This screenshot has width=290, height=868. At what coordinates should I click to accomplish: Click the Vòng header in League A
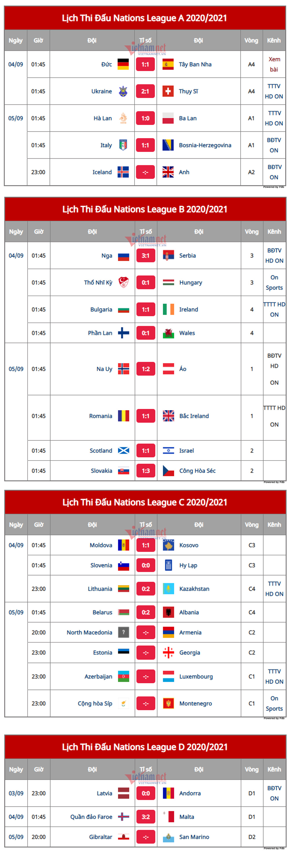[251, 40]
